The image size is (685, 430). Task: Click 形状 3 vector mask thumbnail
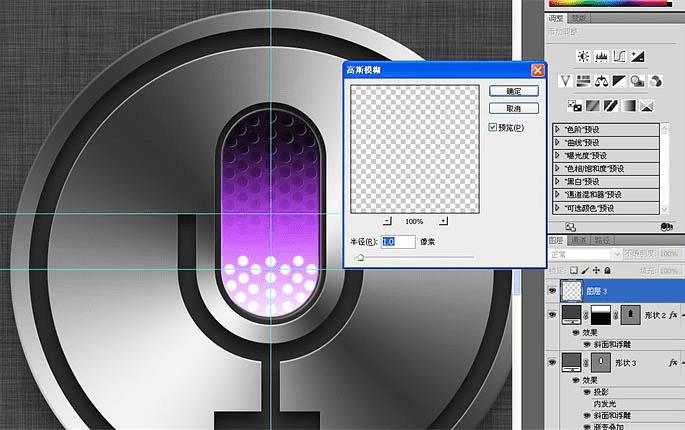point(601,362)
